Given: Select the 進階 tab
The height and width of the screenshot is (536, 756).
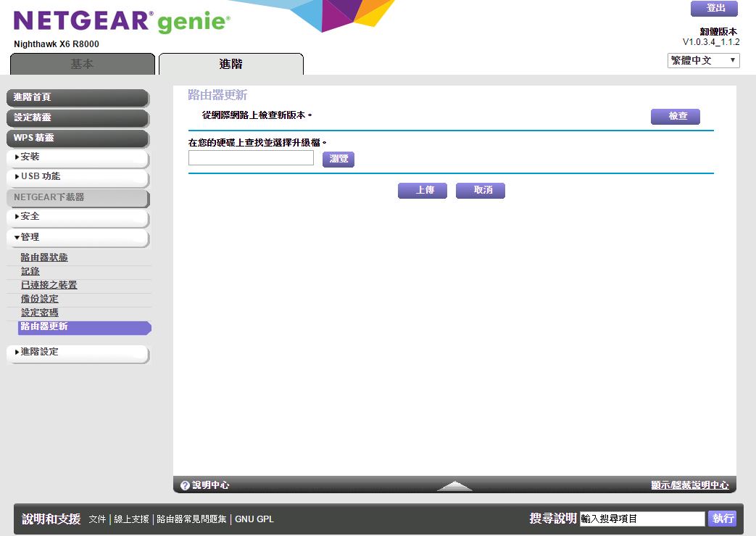Looking at the screenshot, I should pos(231,64).
